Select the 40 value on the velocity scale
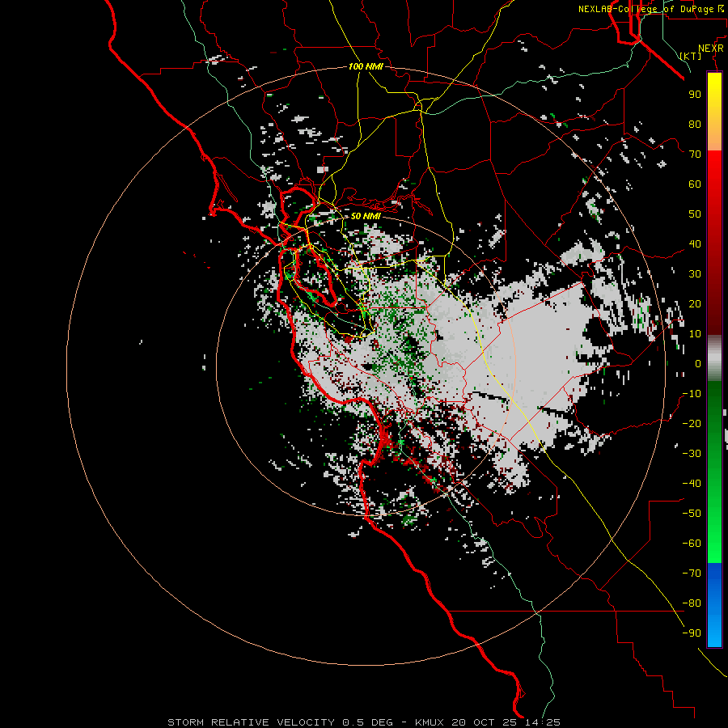728x728 pixels. [695, 243]
